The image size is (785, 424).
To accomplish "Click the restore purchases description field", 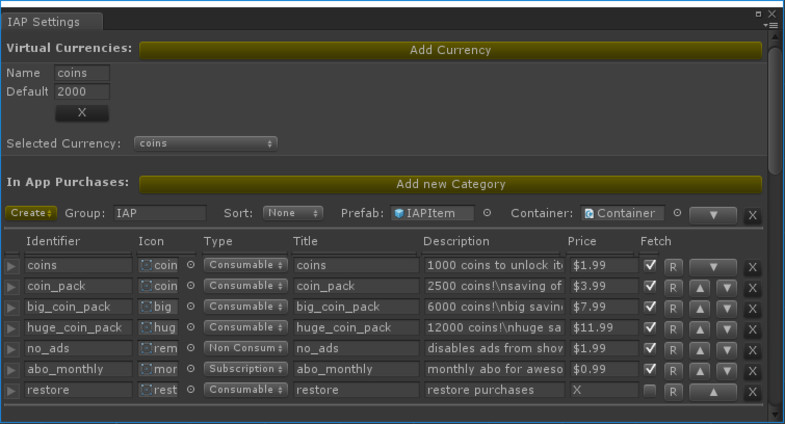I will 494,390.
